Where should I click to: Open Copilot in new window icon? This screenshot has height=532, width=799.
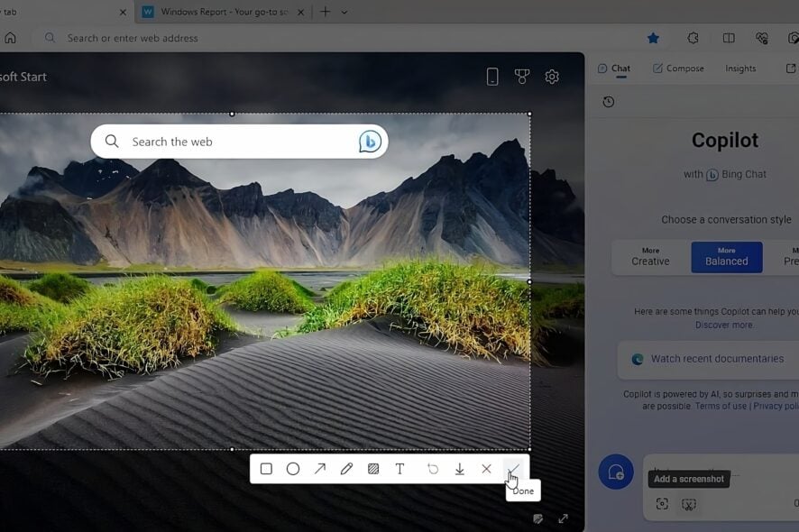coord(791,69)
